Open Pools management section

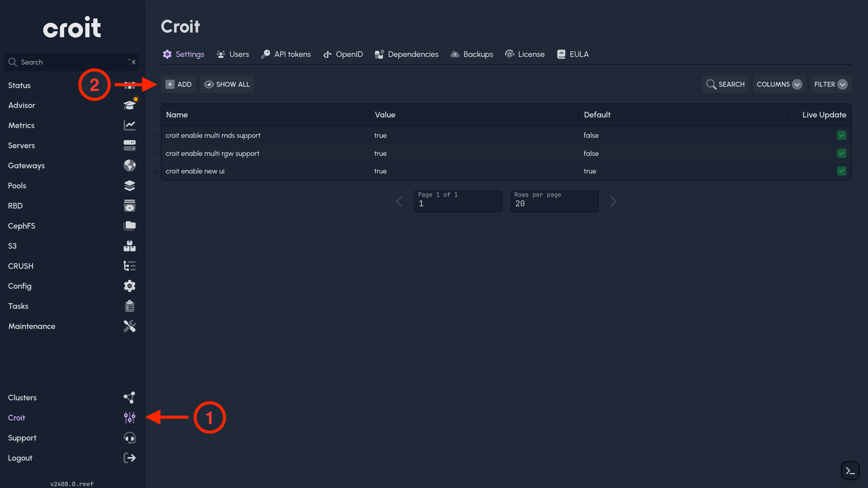click(71, 185)
